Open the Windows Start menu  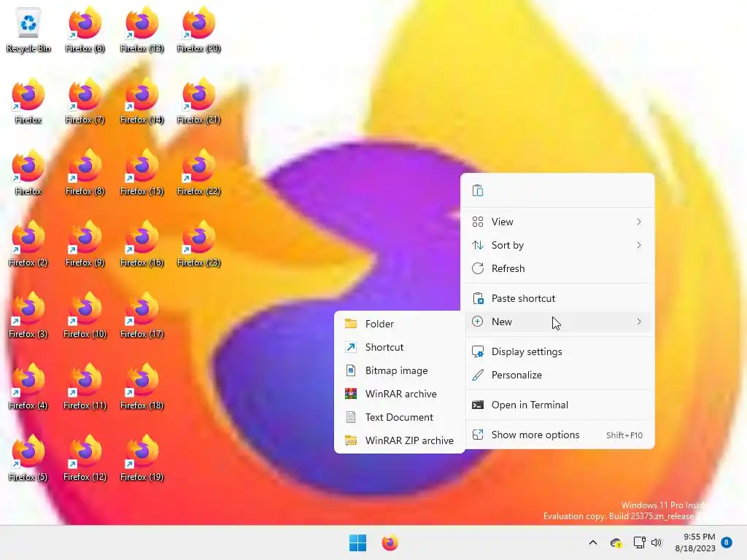357,542
